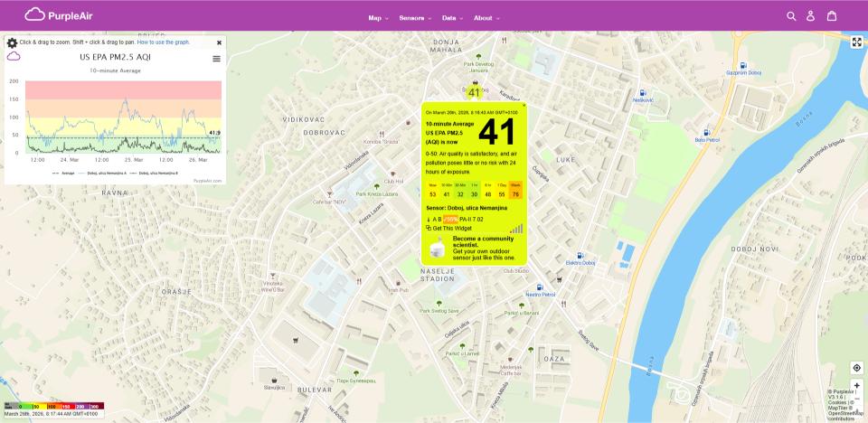Click the Club Holl marker icon
Viewport: 868px width, 423px height.
tap(393, 174)
